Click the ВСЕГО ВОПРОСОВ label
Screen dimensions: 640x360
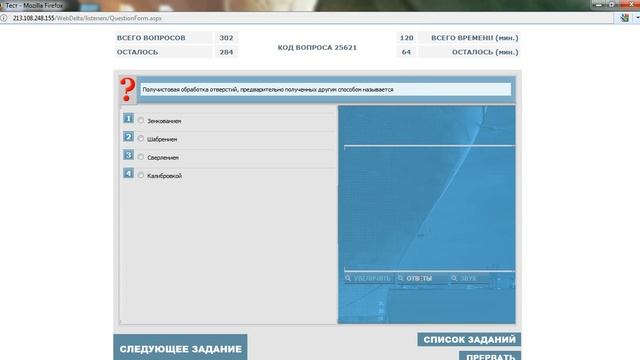(151, 38)
